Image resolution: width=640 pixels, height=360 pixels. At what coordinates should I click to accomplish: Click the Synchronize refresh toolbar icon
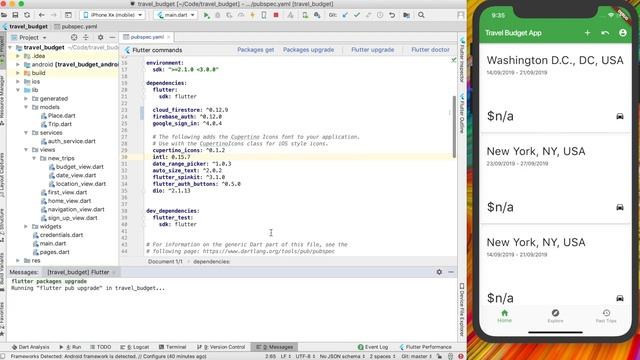(27, 15)
